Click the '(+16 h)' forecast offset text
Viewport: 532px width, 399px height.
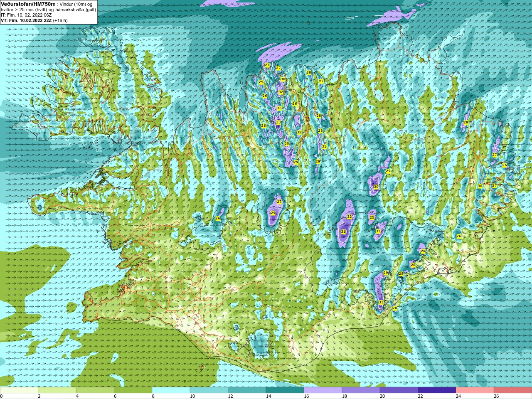(x=60, y=20)
